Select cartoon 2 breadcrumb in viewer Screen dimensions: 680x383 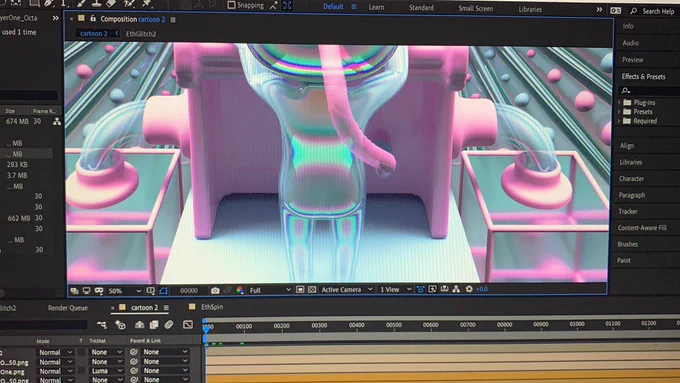tap(94, 33)
